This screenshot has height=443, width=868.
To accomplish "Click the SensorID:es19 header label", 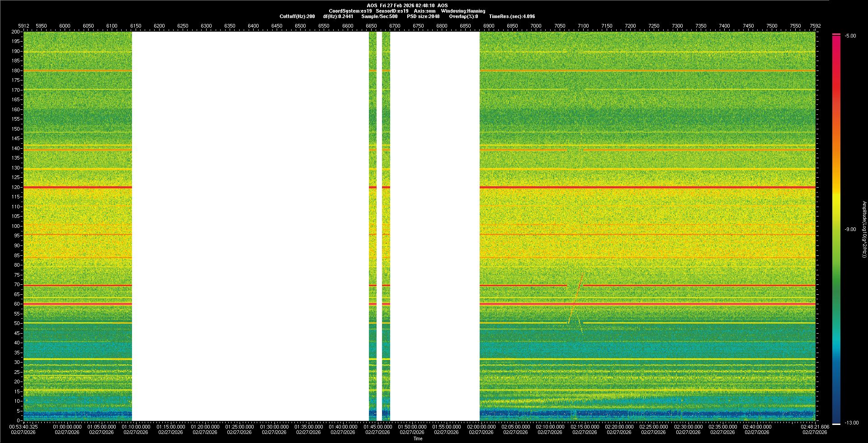I will coord(392,11).
